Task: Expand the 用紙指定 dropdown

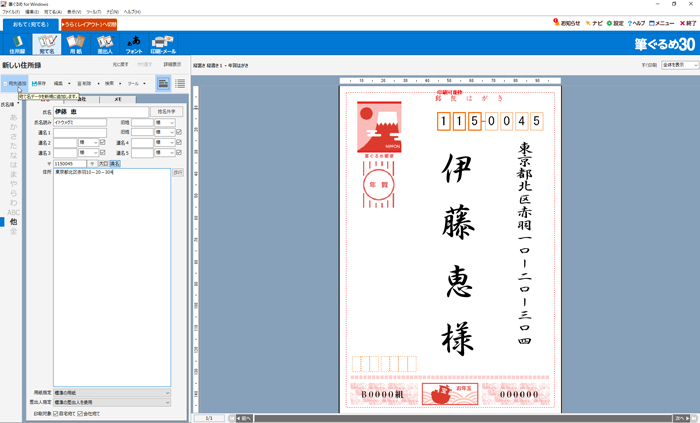Action: (112, 393)
